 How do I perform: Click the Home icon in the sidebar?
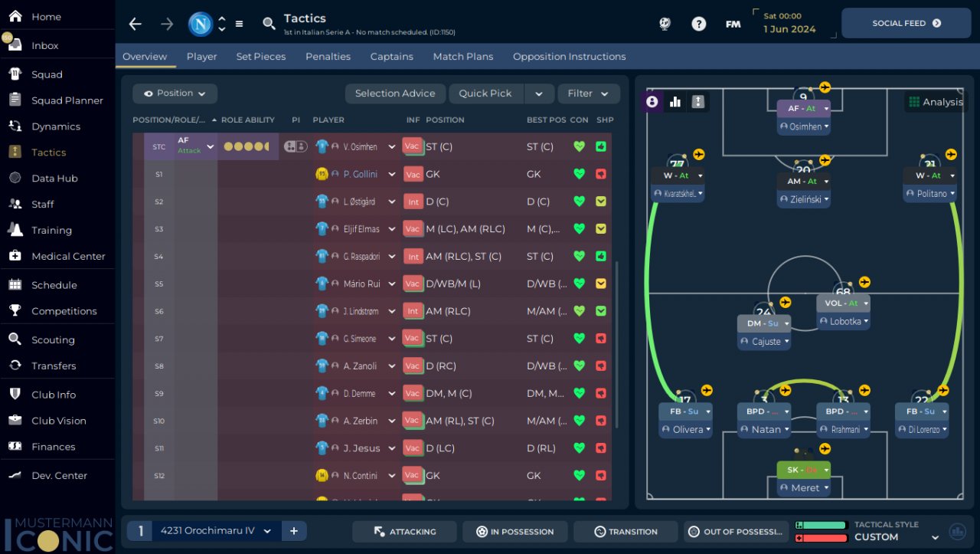(15, 16)
